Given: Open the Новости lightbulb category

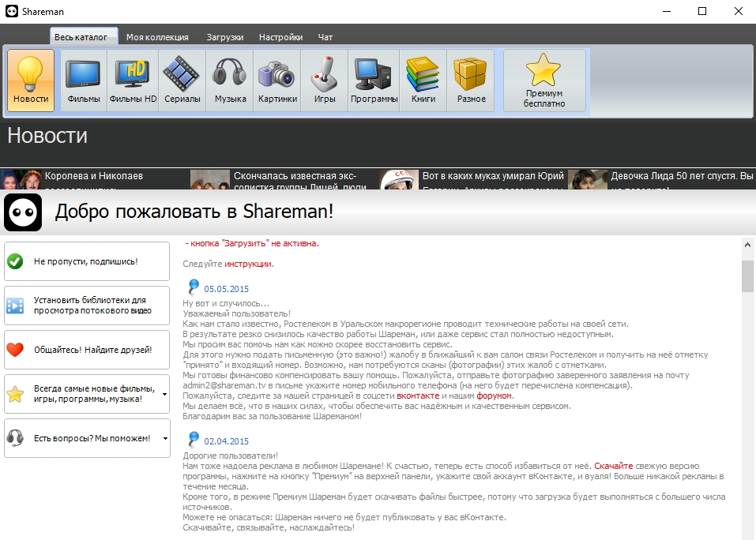Looking at the screenshot, I should [31, 81].
